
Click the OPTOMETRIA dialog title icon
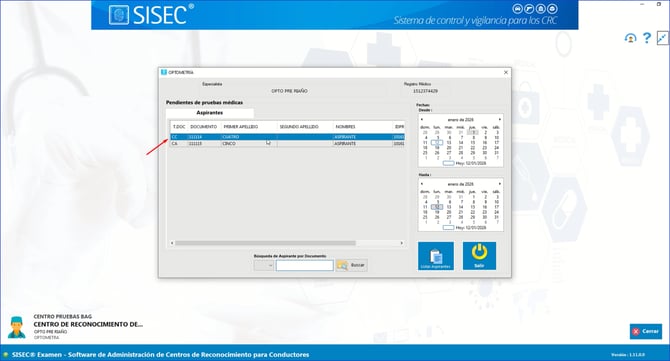[164, 72]
